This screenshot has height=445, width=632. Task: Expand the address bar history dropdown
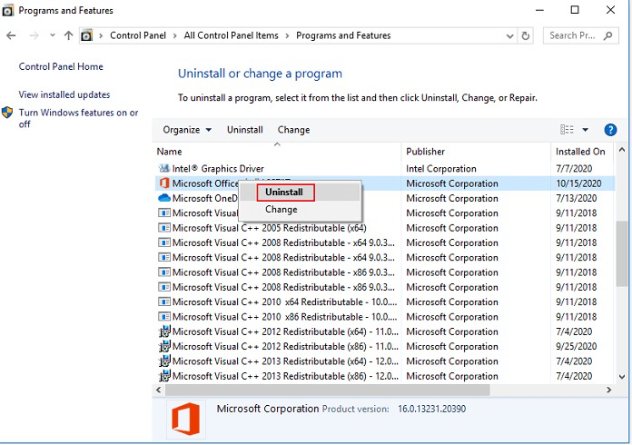pos(510,36)
